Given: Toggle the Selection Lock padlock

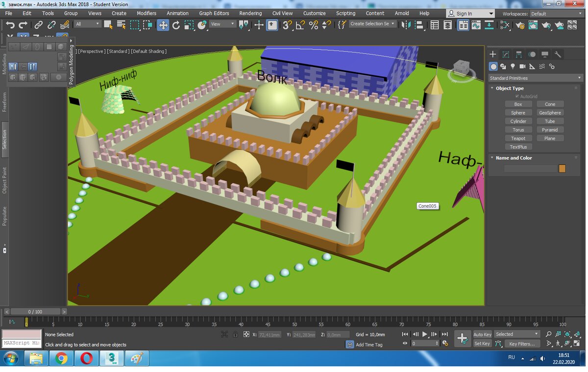Looking at the screenshot, I should pyautogui.click(x=235, y=334).
